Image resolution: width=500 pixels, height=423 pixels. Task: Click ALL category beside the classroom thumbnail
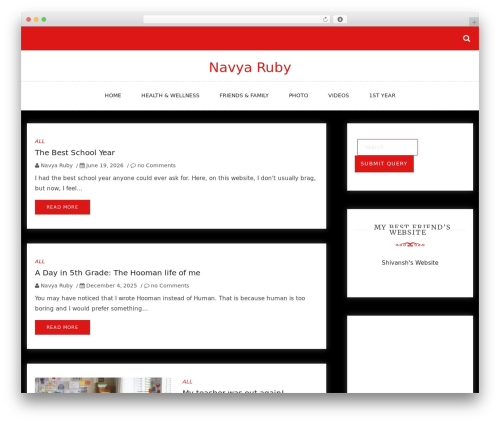coord(187,382)
